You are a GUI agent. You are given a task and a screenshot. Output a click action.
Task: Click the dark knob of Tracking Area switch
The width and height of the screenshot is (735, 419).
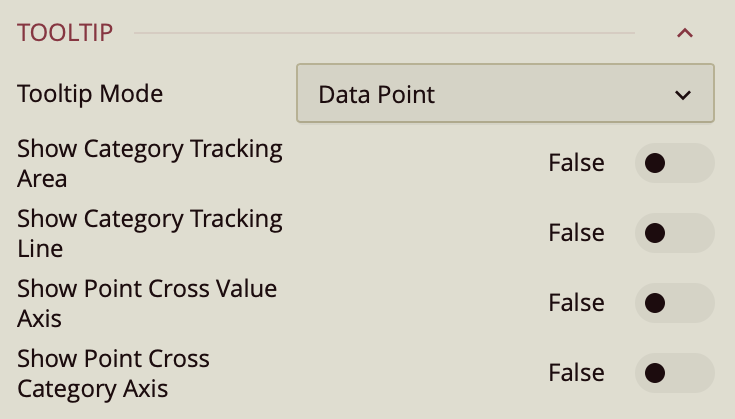[x=656, y=163]
